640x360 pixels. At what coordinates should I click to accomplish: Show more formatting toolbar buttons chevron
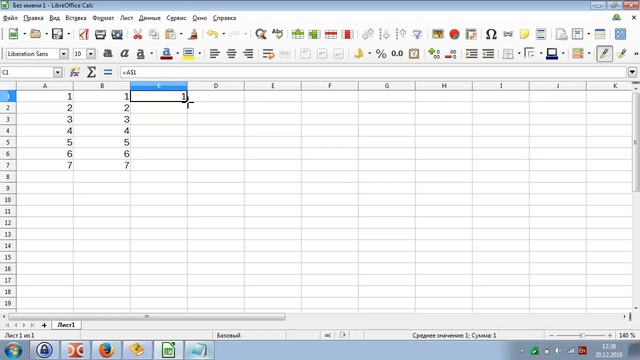click(636, 53)
